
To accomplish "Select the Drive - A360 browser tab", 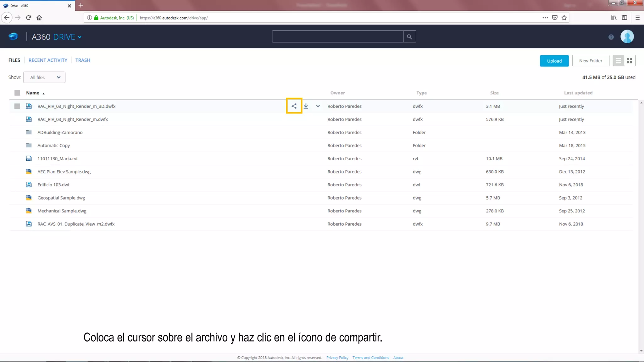I will (37, 5).
